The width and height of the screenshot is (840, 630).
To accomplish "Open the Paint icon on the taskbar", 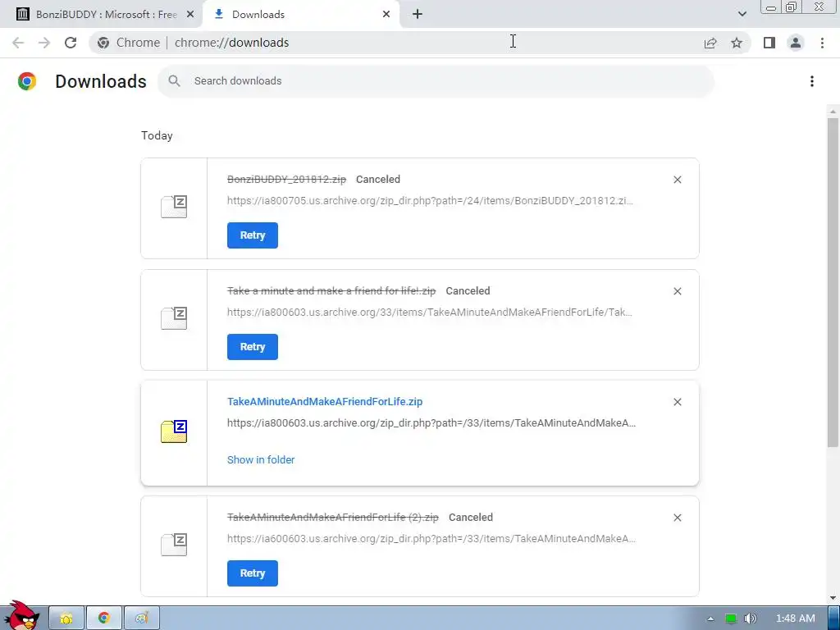I will click(x=141, y=619).
